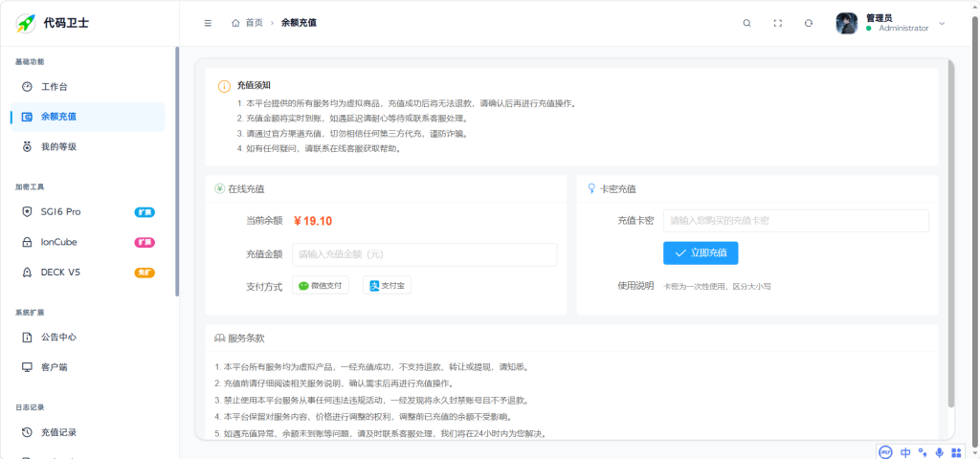
Task: Toggle the IME punctuation mode icon
Action: (923, 452)
